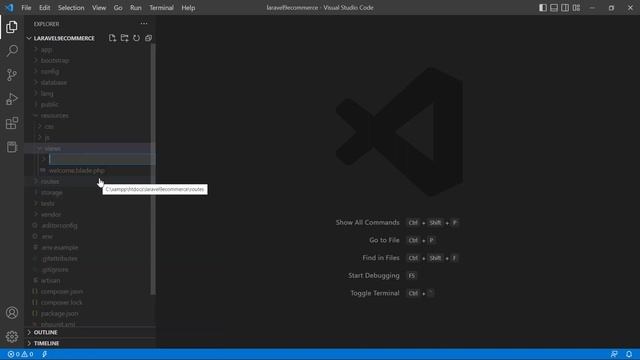Click the Collapse Folders icon in Explorer
Screen dimensions: 640x360
(x=149, y=38)
